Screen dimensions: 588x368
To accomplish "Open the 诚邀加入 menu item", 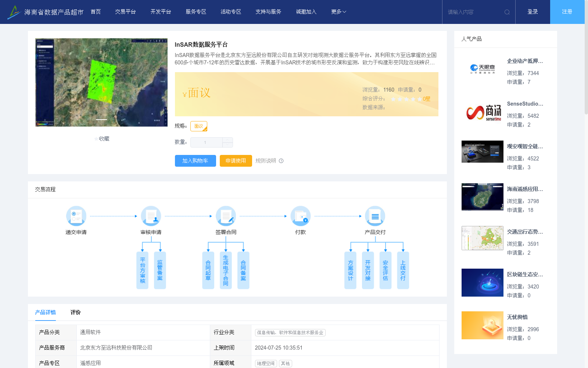I will click(x=306, y=12).
